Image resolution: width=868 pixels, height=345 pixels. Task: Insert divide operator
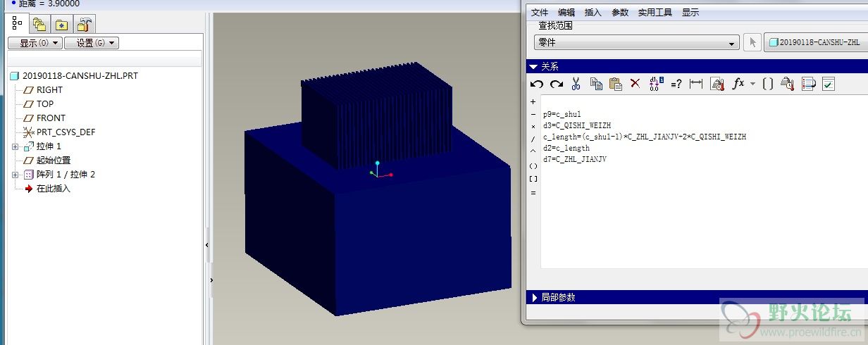pyautogui.click(x=533, y=139)
